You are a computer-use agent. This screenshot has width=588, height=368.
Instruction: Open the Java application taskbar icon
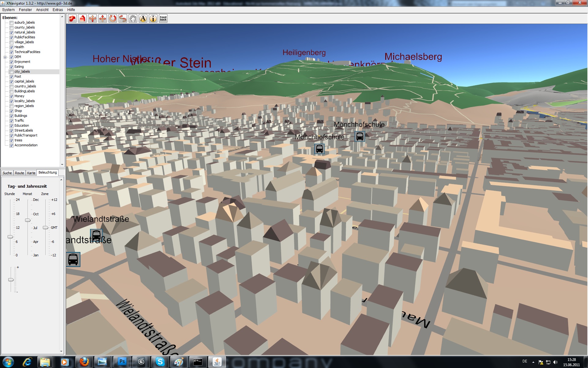click(217, 362)
